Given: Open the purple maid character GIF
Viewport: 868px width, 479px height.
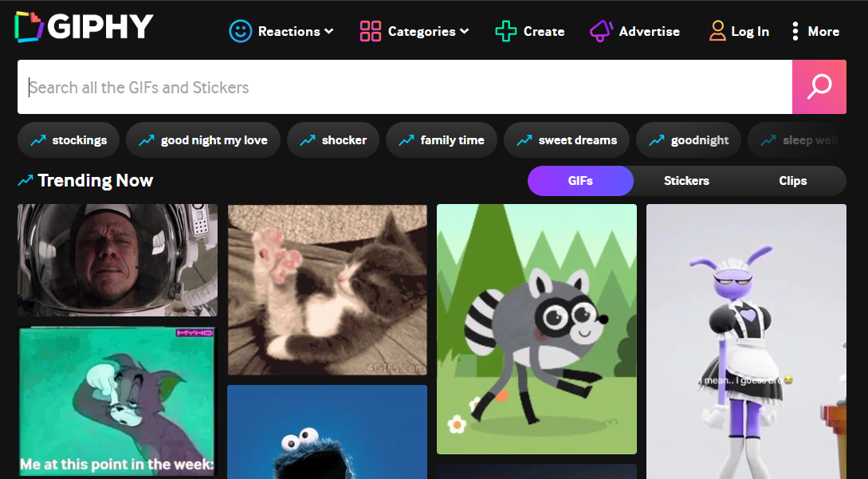Looking at the screenshot, I should point(746,342).
